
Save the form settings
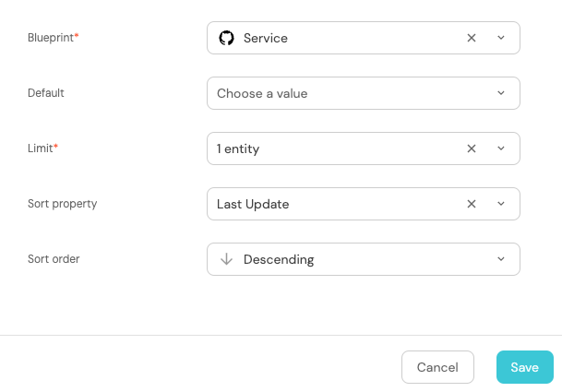point(524,367)
